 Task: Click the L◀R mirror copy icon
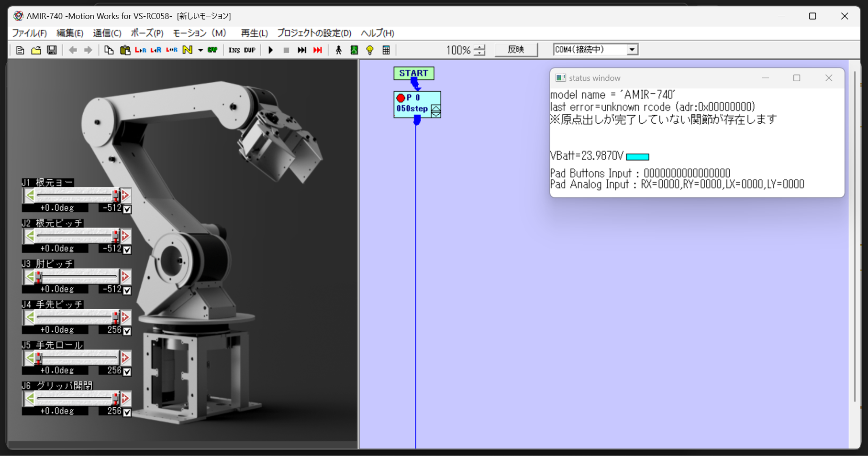point(156,50)
